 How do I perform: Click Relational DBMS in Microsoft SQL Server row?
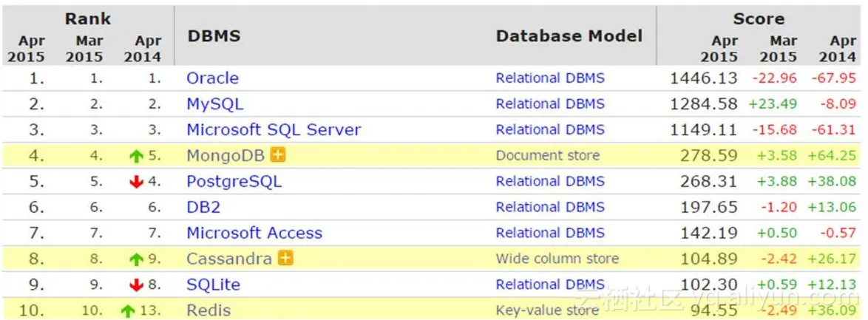pyautogui.click(x=550, y=130)
